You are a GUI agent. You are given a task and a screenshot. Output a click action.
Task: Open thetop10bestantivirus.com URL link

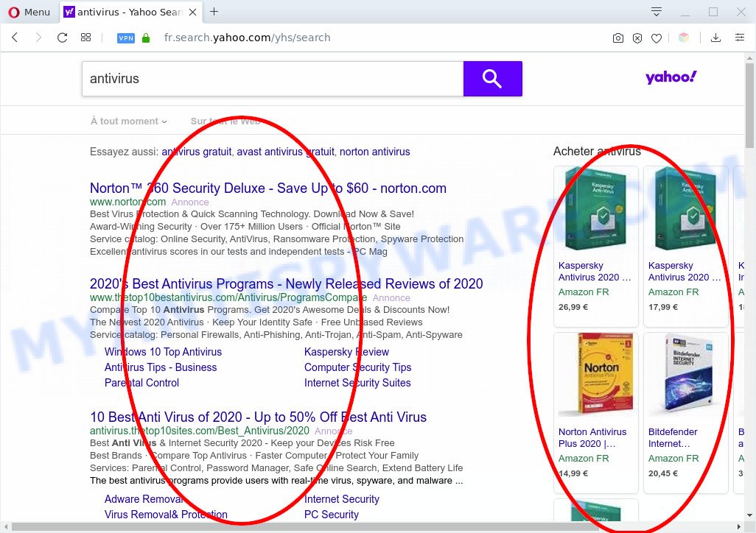pyautogui.click(x=228, y=298)
